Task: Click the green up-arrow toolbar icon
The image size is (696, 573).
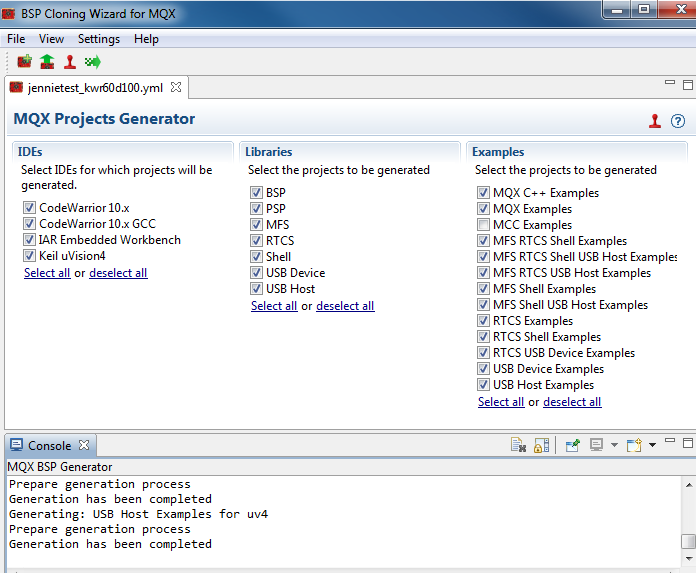Action: [47, 62]
